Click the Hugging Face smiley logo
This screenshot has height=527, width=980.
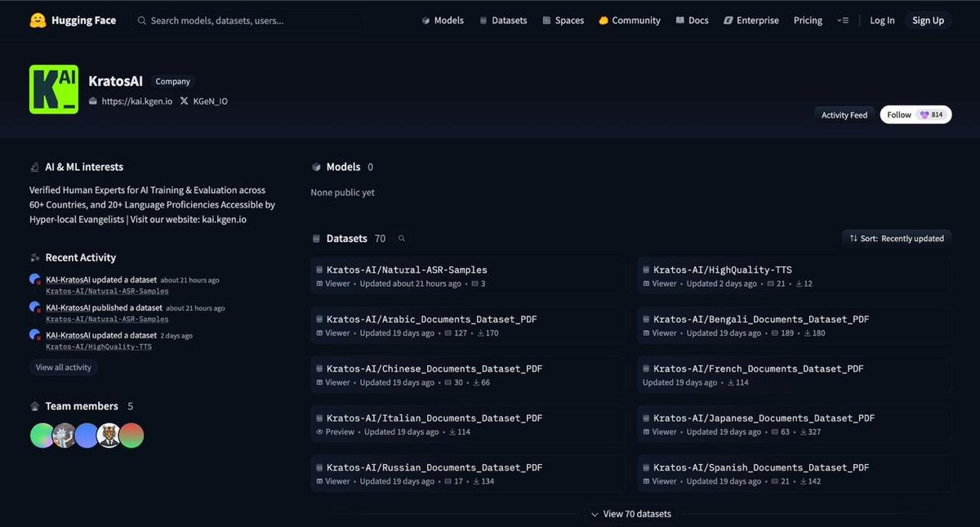click(37, 20)
